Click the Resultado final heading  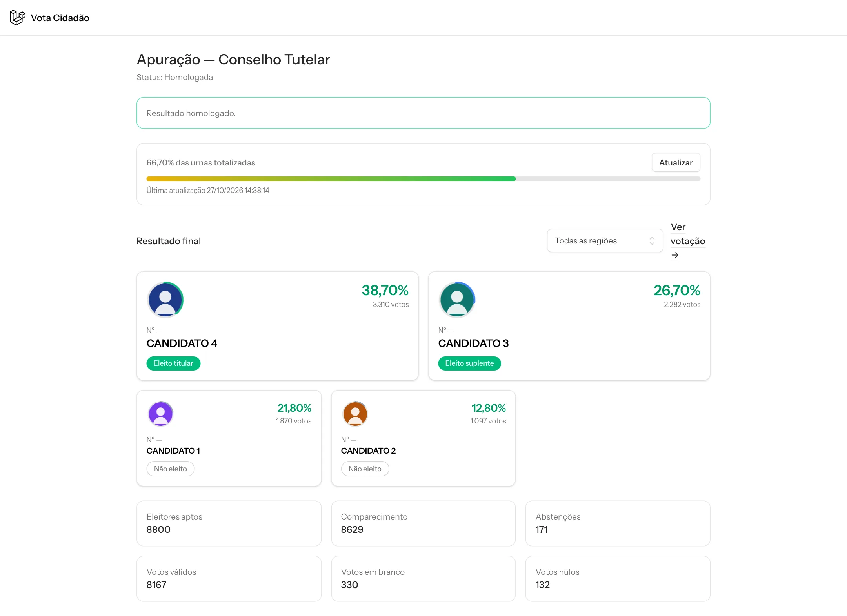pos(169,241)
